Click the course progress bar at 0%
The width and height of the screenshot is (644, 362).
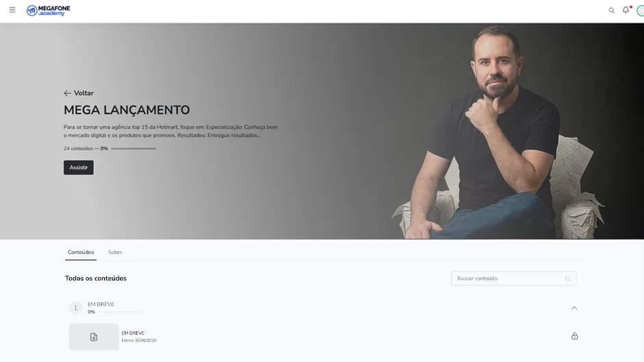pyautogui.click(x=133, y=148)
